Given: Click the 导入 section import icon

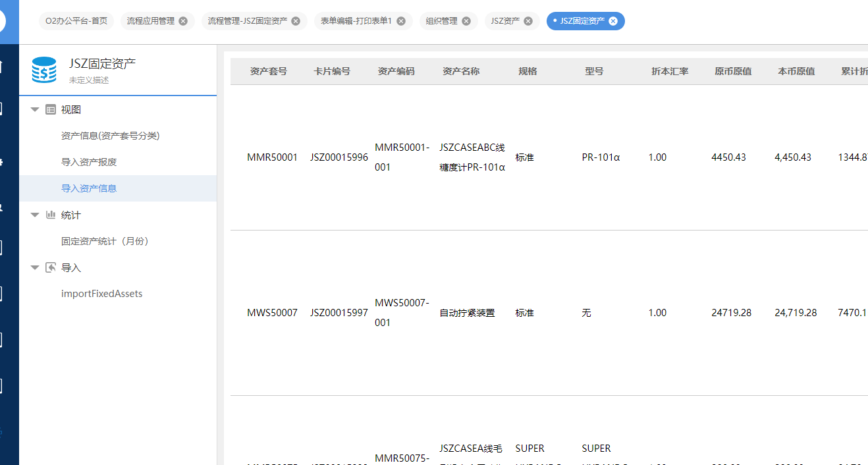Looking at the screenshot, I should 50,267.
